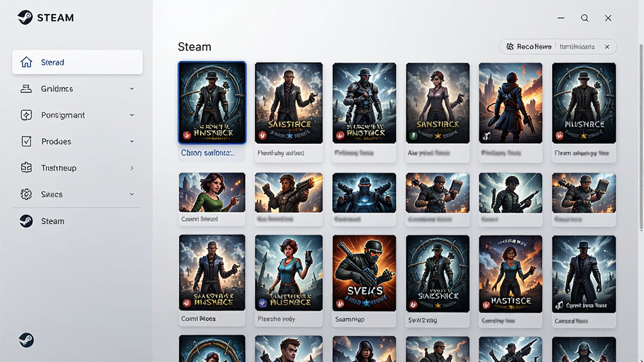Click the Prodoes checkmark icon
644x362 pixels.
point(26,141)
